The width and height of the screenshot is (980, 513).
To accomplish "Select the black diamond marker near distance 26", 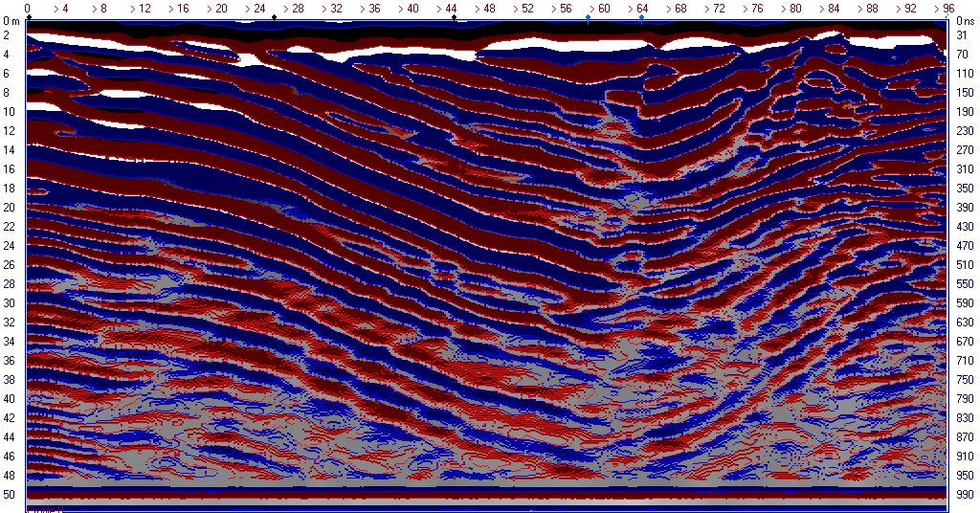I will (x=275, y=17).
